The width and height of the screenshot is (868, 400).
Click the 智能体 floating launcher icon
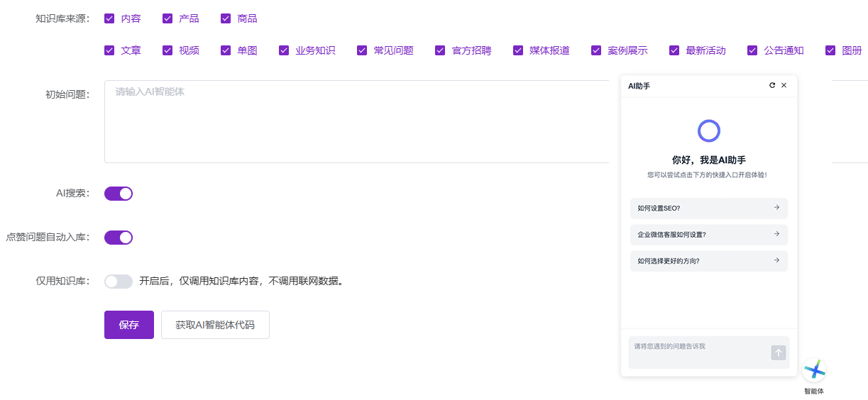(x=814, y=370)
